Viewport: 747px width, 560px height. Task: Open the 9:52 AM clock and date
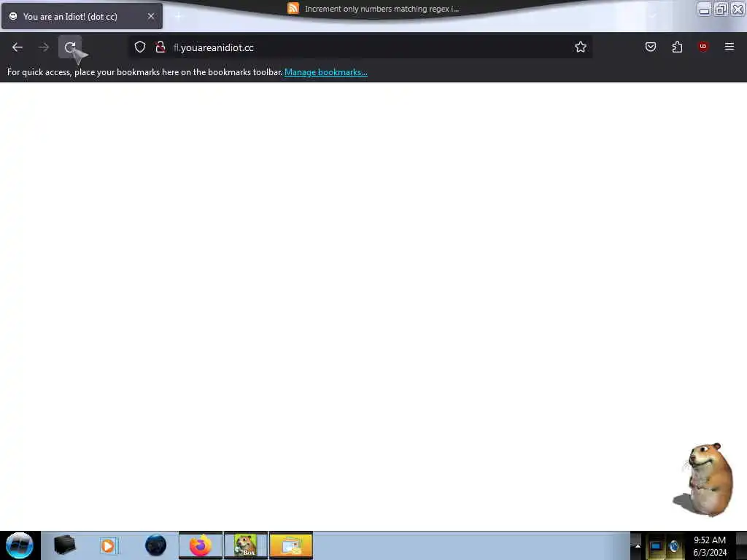(710, 546)
